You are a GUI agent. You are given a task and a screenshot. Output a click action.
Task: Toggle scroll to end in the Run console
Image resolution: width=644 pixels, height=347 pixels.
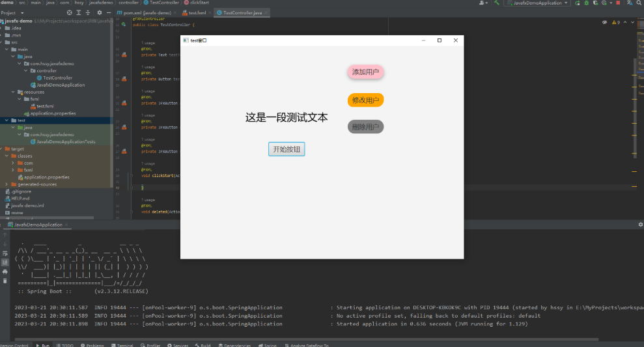pos(5,262)
